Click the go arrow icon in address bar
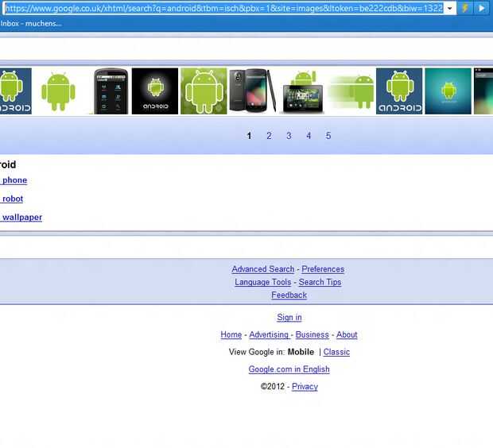The width and height of the screenshot is (493, 448). pos(481,9)
